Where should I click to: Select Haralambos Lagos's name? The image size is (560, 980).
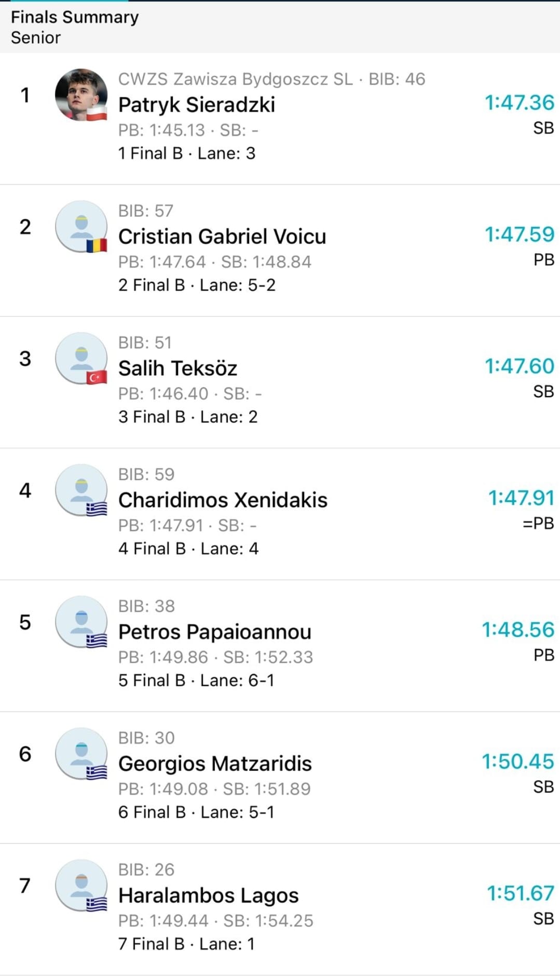(208, 896)
